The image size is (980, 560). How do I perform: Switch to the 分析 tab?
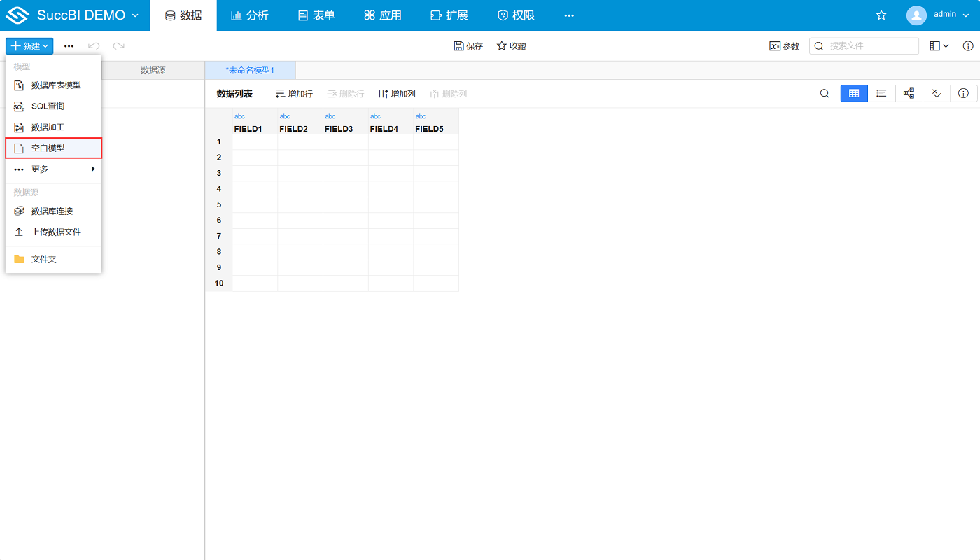(x=250, y=15)
